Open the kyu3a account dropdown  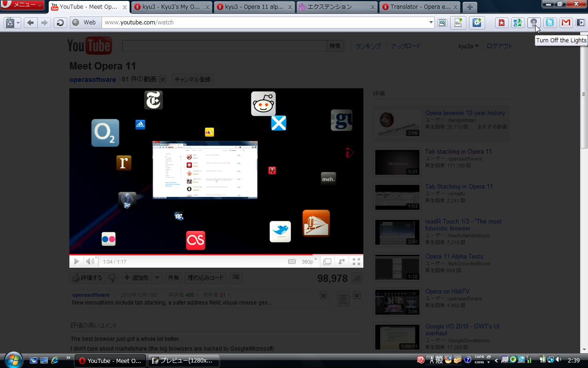(469, 46)
